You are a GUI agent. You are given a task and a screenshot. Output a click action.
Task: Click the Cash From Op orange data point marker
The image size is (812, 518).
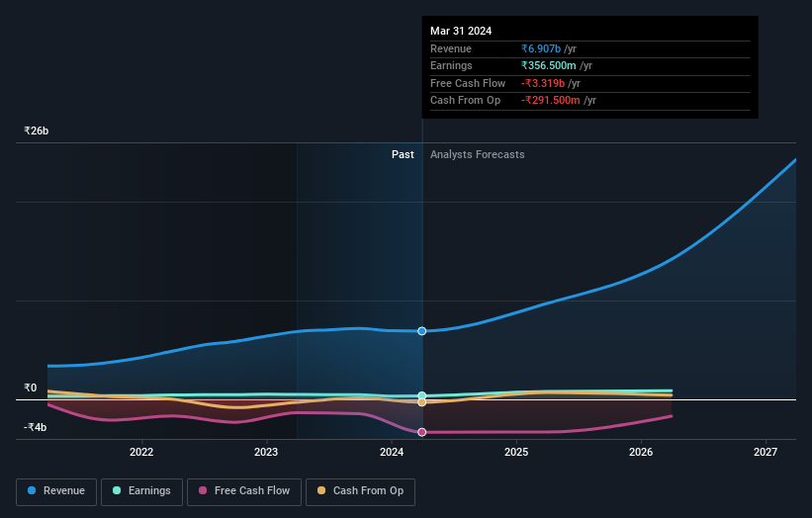point(422,402)
